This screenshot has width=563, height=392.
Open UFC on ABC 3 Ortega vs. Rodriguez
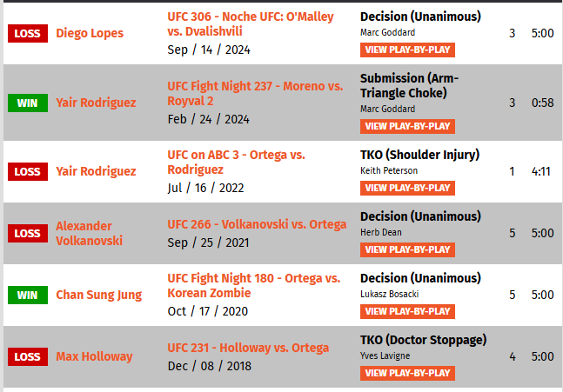pyautogui.click(x=236, y=163)
